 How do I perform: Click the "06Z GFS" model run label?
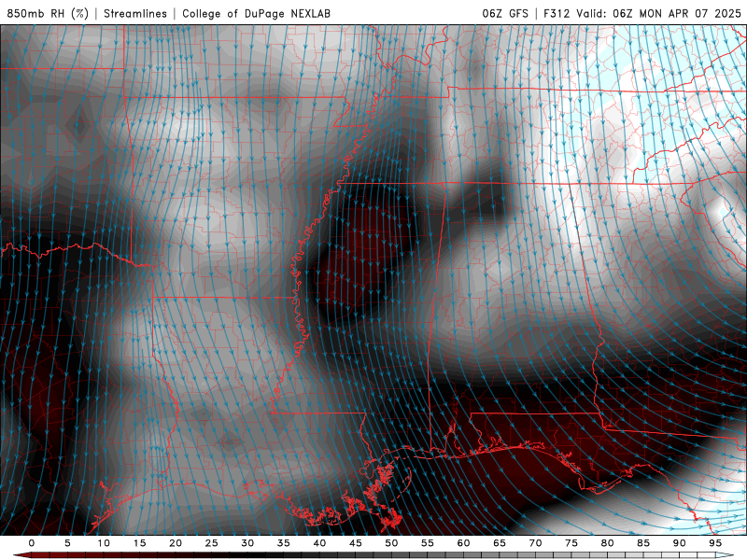(505, 13)
